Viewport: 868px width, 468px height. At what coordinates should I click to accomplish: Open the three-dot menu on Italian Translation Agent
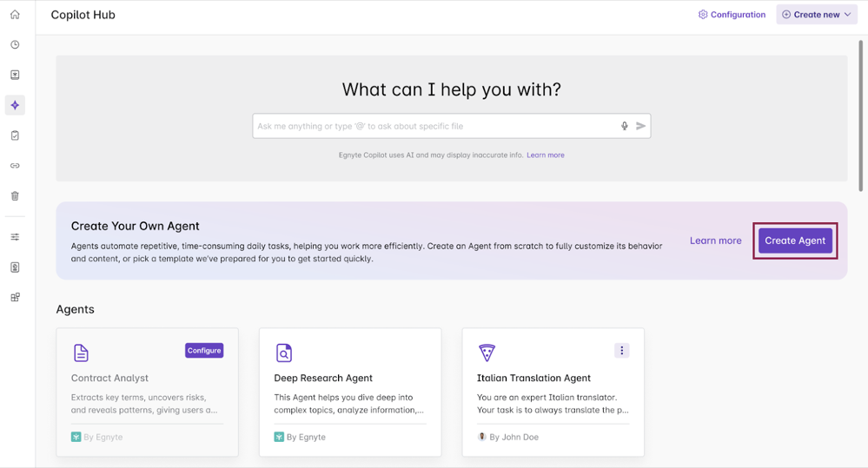point(621,350)
